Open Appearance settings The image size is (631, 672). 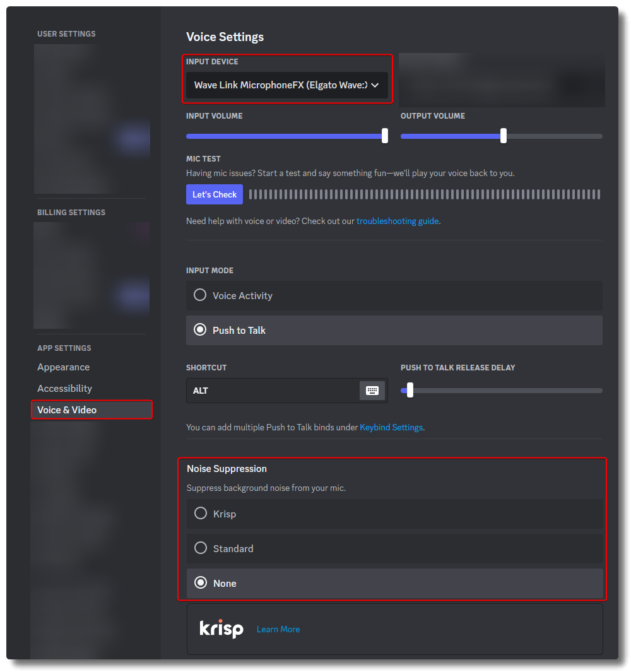(x=64, y=367)
